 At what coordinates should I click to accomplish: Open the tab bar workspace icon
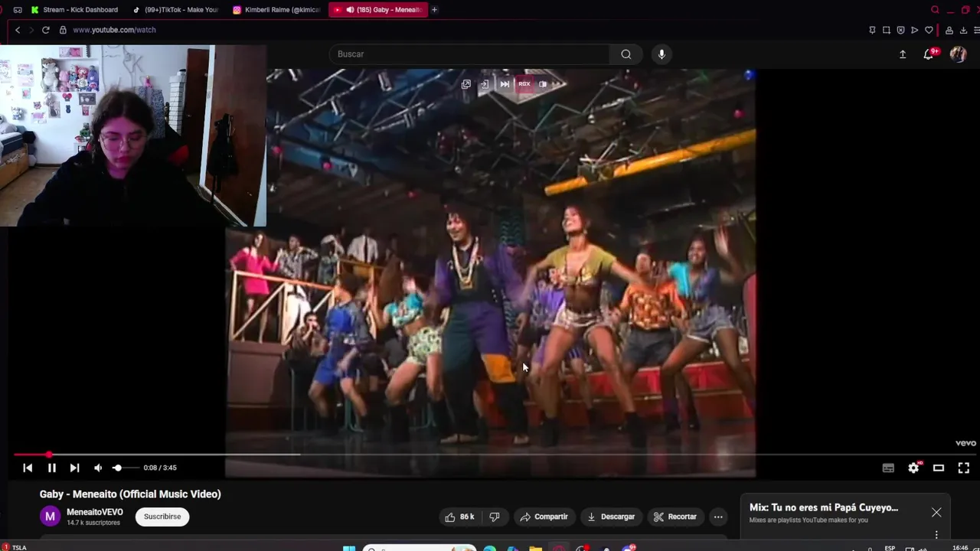[x=18, y=10]
